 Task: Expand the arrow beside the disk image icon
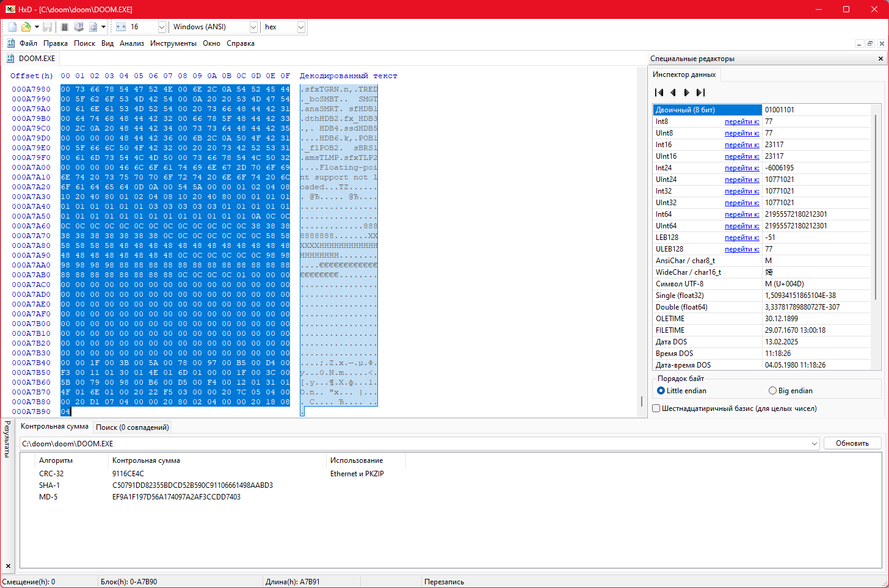103,27
